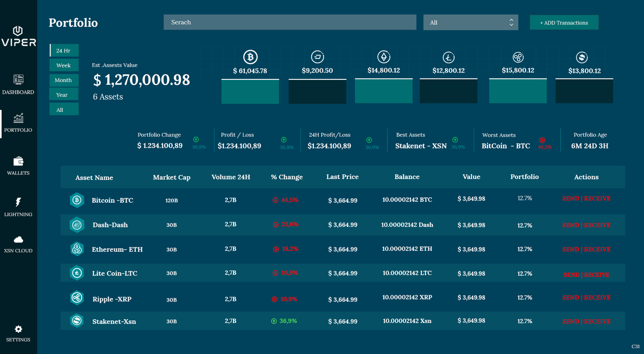This screenshot has height=354, width=644.
Task: Click the Stakenet icon above $13,800.12
Action: (x=582, y=57)
